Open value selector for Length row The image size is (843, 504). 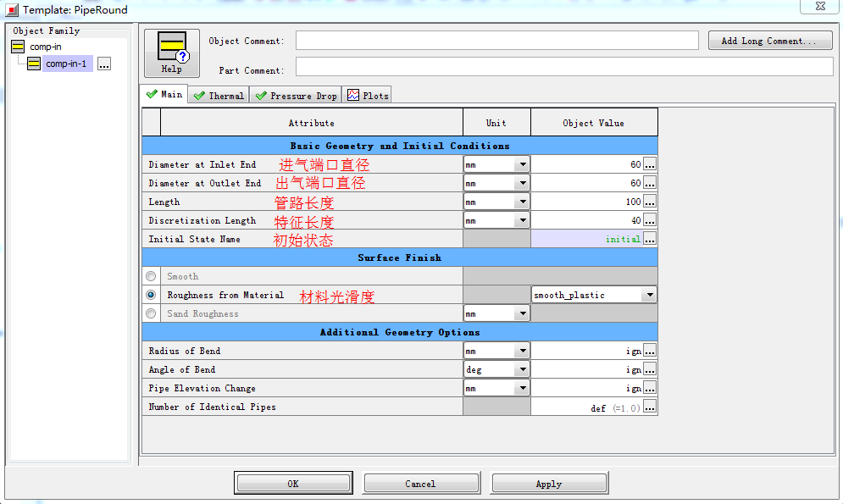click(x=650, y=202)
